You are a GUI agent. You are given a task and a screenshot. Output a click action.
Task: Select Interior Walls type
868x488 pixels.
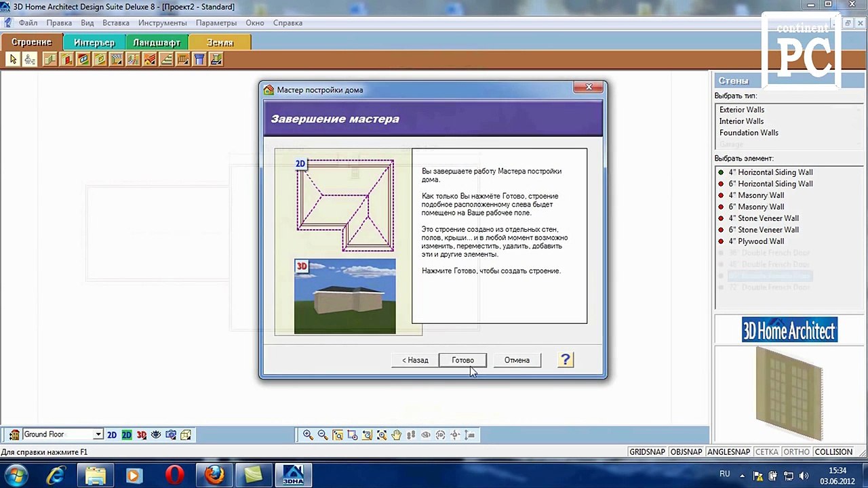tap(741, 121)
